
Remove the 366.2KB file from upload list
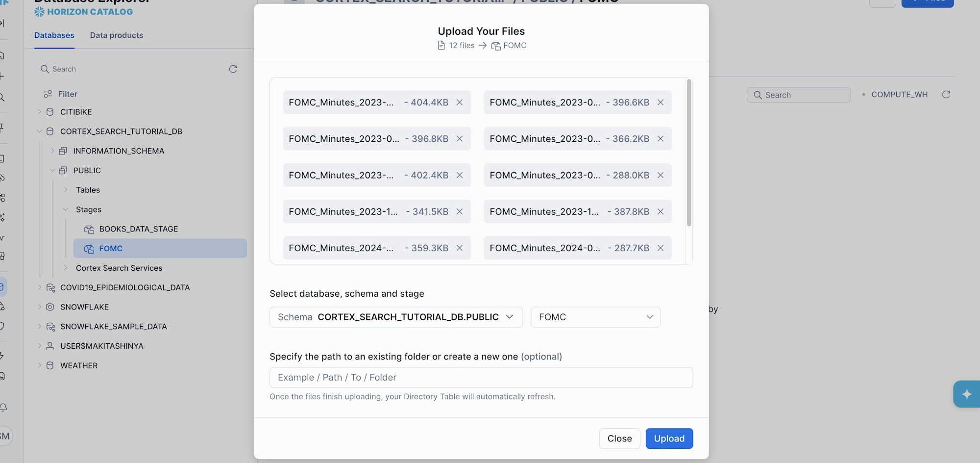661,139
